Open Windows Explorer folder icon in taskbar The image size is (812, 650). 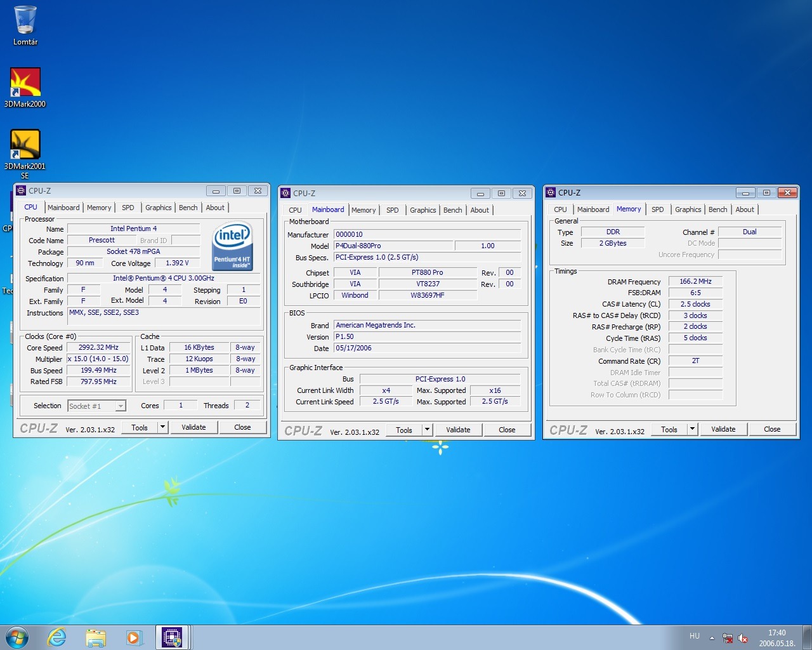(96, 637)
